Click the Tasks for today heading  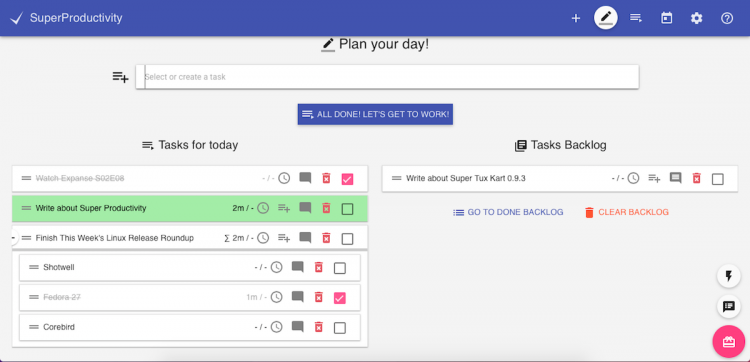click(198, 145)
